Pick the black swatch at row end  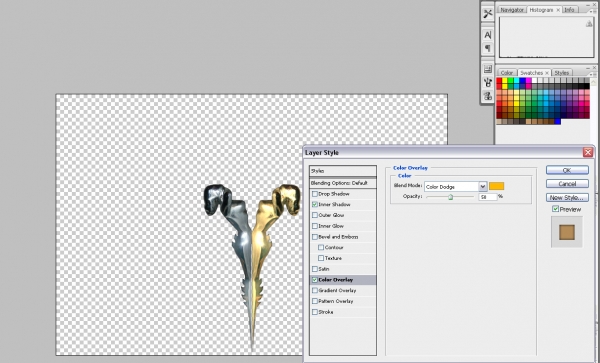point(587,86)
